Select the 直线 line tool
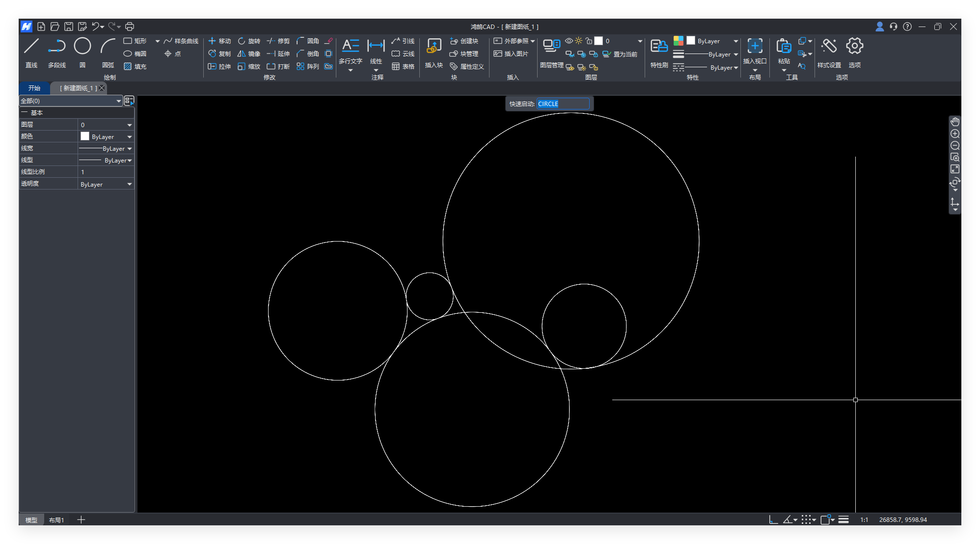The image size is (980, 544). coord(31,47)
